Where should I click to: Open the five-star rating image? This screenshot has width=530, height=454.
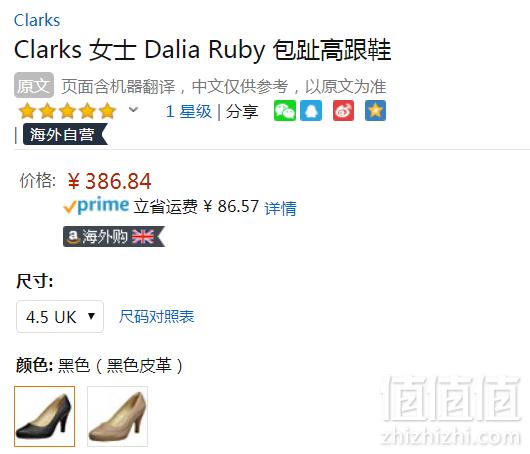tap(68, 111)
